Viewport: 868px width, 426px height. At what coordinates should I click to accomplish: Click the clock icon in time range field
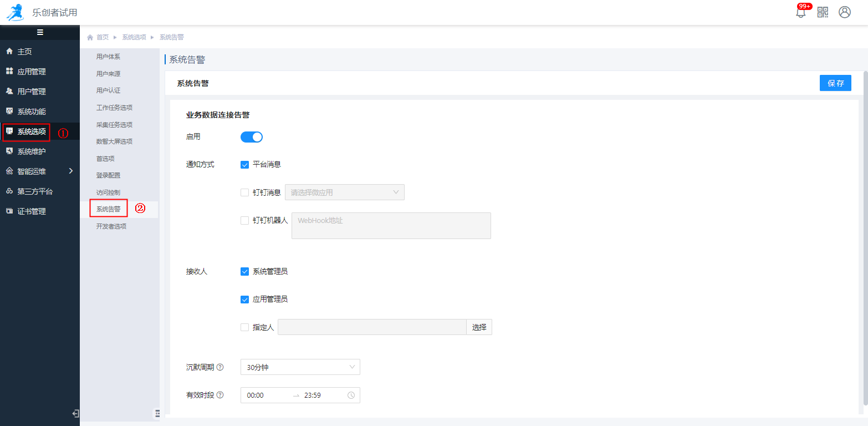tap(351, 395)
